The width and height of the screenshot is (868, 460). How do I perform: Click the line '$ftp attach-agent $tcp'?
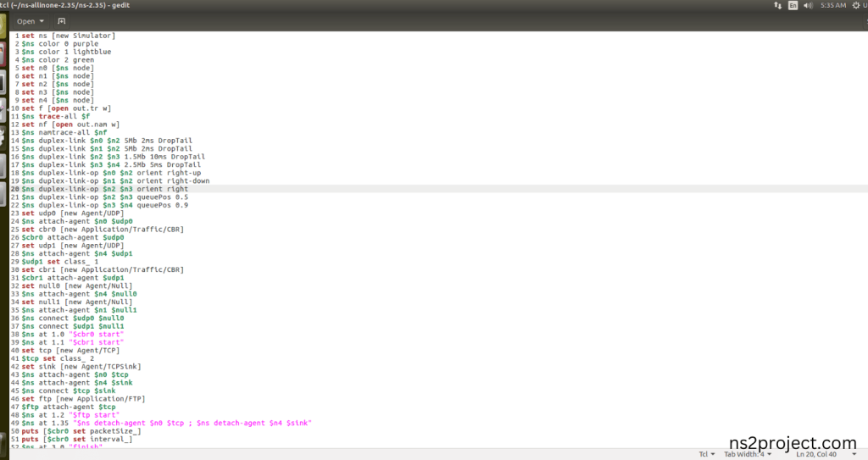69,407
